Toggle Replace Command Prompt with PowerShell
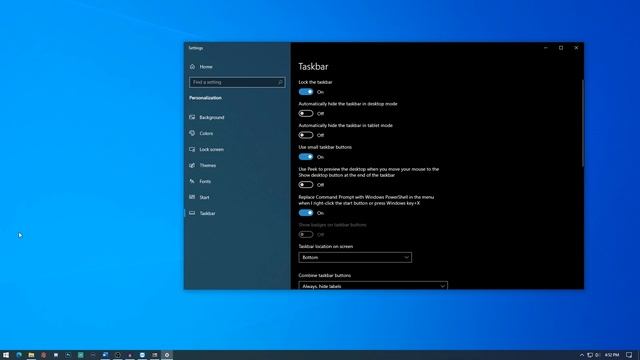The image size is (640, 360). point(306,213)
